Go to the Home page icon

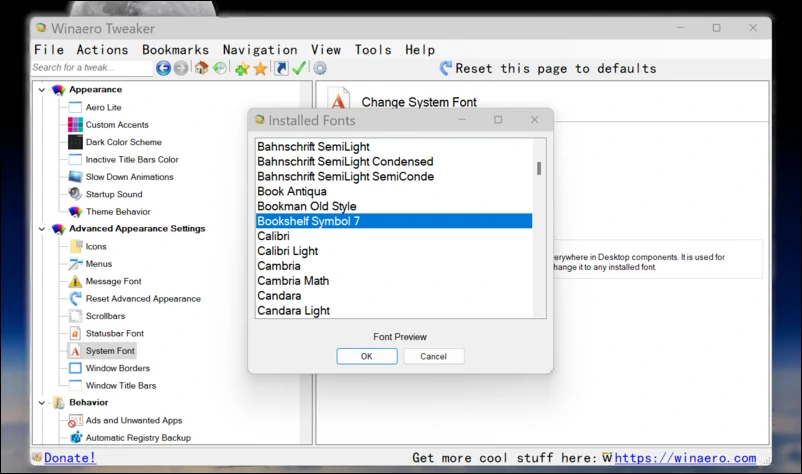point(201,67)
